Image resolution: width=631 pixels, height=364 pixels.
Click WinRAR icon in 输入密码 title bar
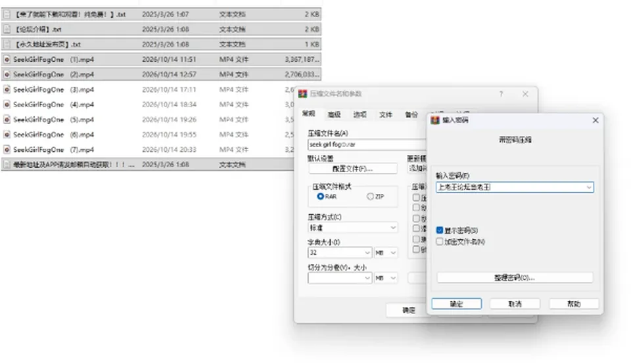[x=435, y=120]
